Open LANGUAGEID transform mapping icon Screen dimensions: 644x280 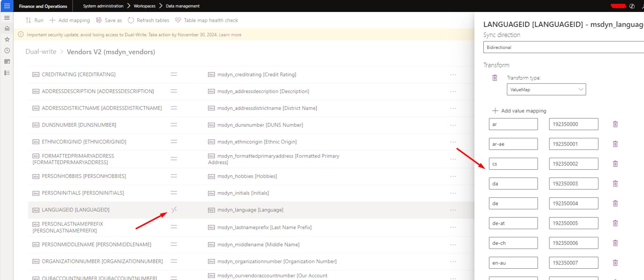pyautogui.click(x=174, y=210)
